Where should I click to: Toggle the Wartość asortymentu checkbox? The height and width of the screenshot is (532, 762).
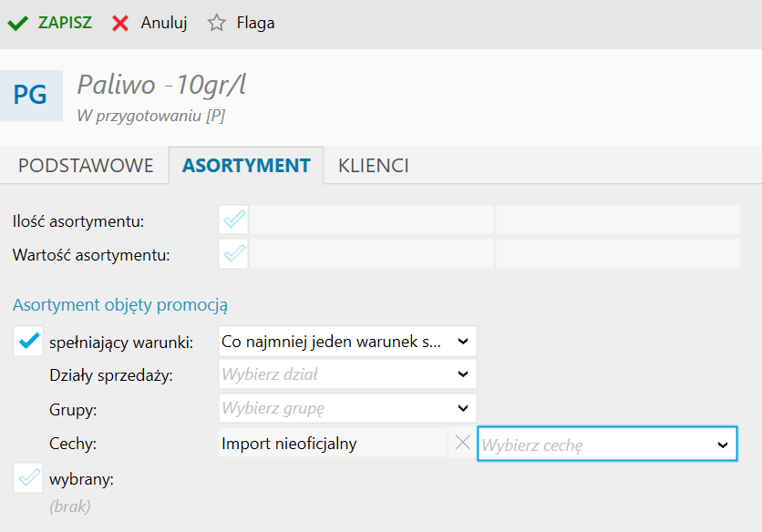point(234,253)
